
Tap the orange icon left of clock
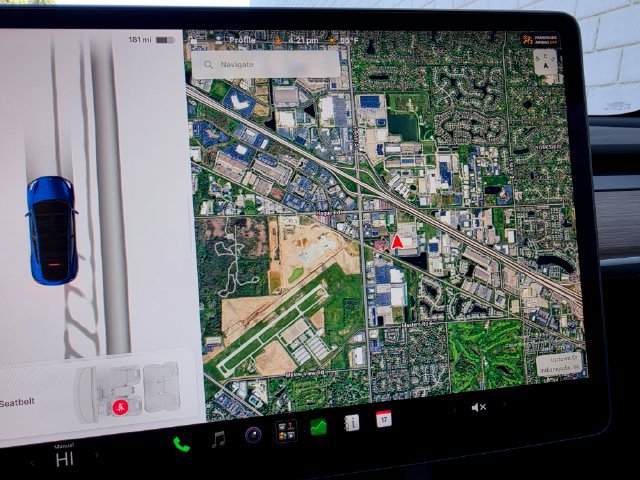coord(278,40)
